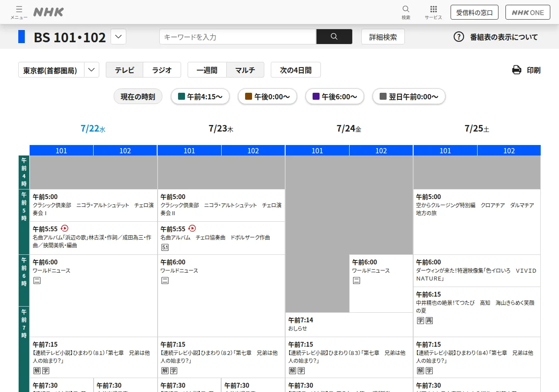Screen dimensions: 559x392
Task: Open the サービス grid icon
Action: (433, 12)
